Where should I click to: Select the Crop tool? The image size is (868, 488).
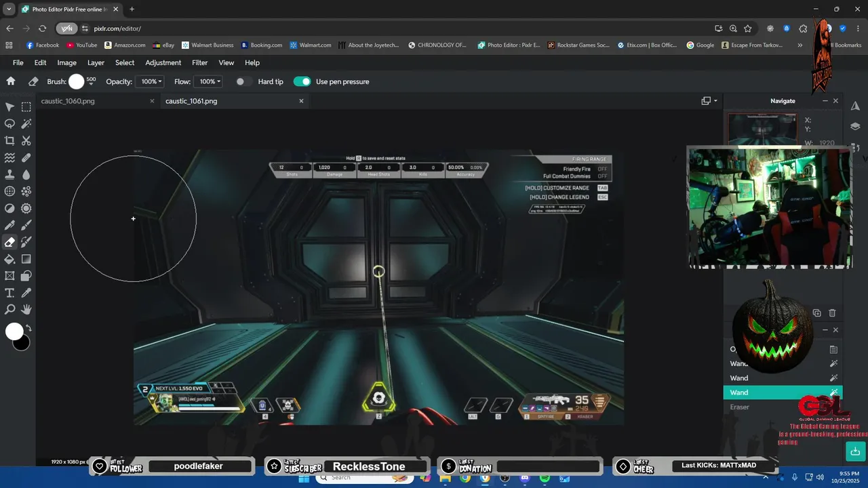click(9, 141)
